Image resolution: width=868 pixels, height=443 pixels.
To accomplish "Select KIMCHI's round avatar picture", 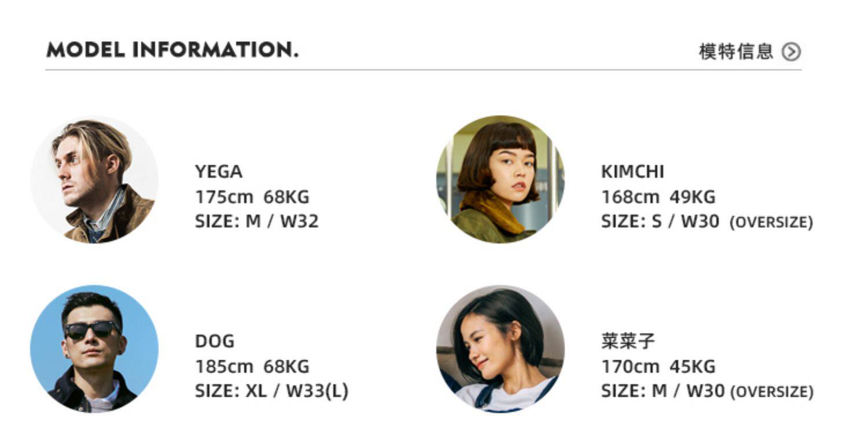I will click(500, 179).
